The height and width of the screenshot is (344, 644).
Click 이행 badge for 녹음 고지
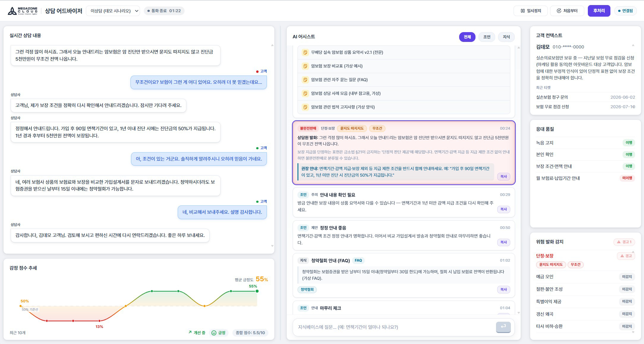(629, 143)
